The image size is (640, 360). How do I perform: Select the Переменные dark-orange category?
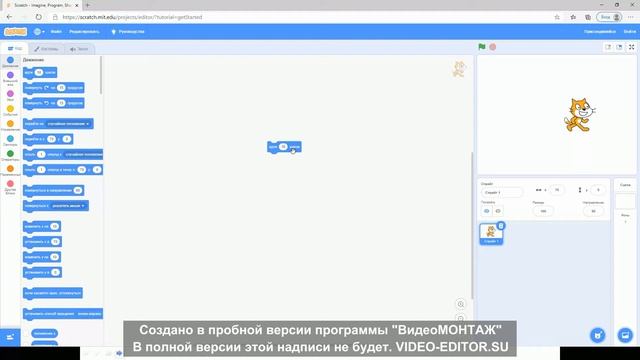[10, 168]
